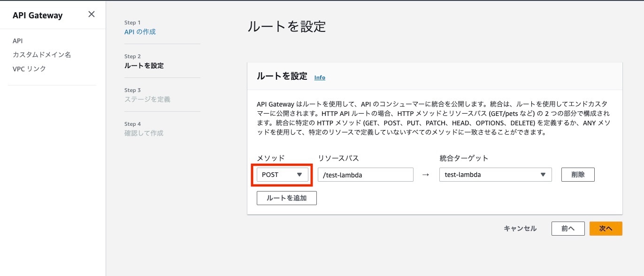
Task: Open the POST method dropdown
Action: (283, 175)
